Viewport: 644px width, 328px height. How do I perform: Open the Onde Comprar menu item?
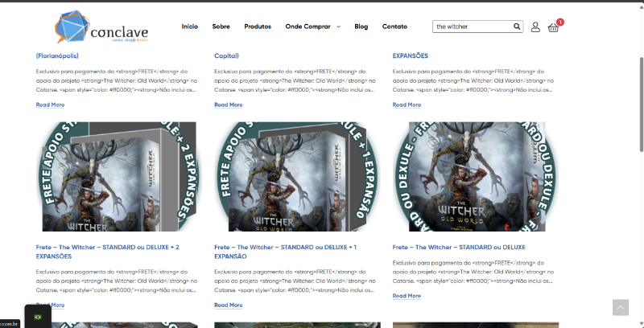point(308,27)
